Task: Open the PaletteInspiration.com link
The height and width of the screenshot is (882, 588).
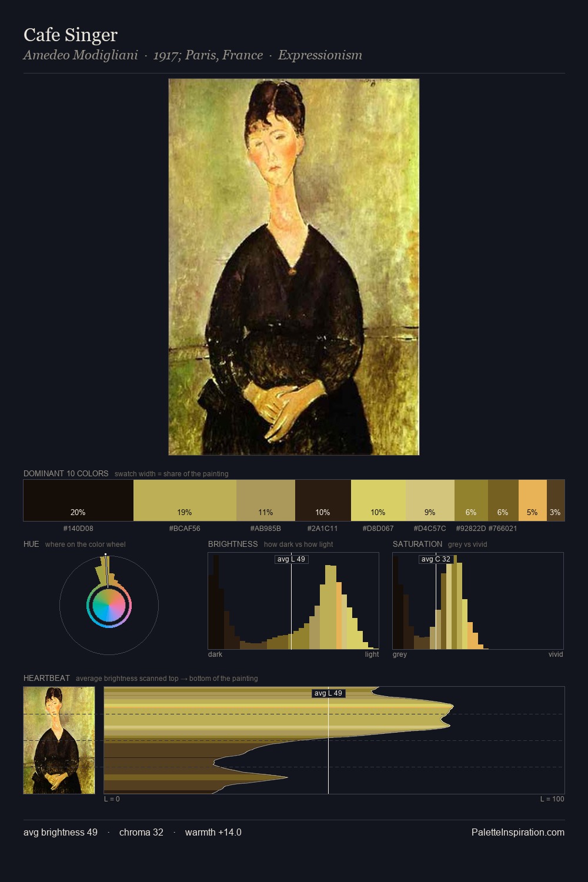Action: pos(518,832)
